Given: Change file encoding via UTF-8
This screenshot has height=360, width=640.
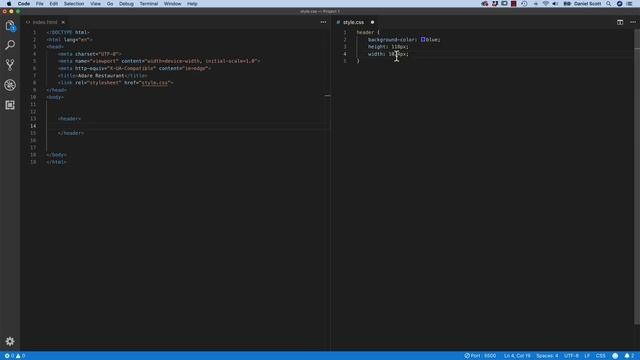Looking at the screenshot, I should coord(571,356).
